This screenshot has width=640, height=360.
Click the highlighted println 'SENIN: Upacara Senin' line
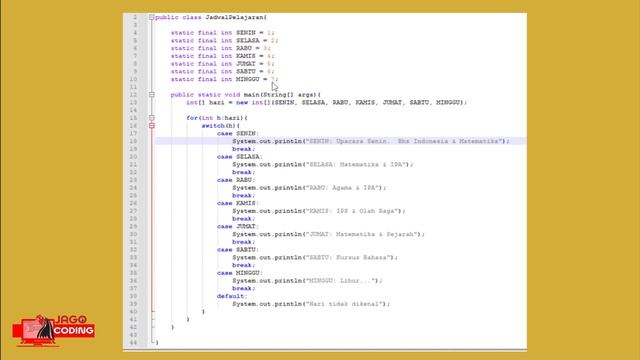(371, 141)
